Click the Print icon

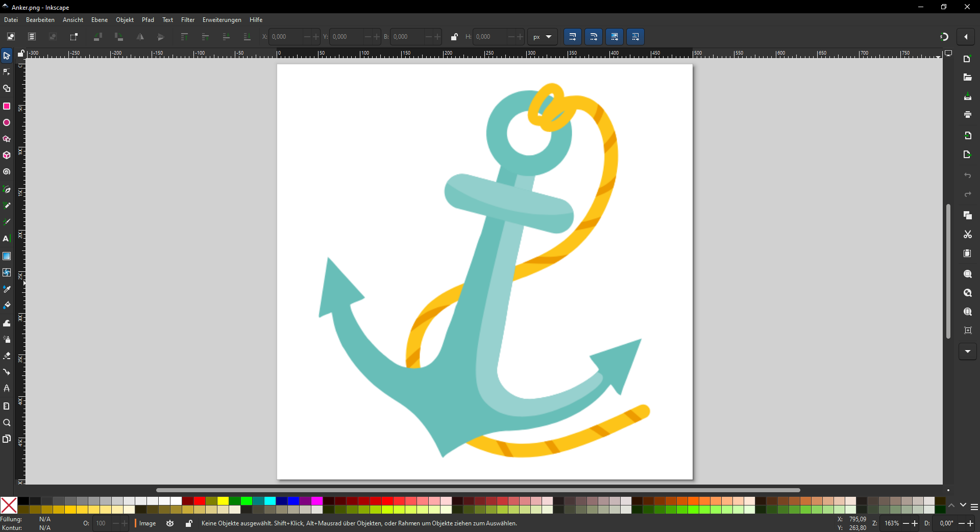(968, 115)
